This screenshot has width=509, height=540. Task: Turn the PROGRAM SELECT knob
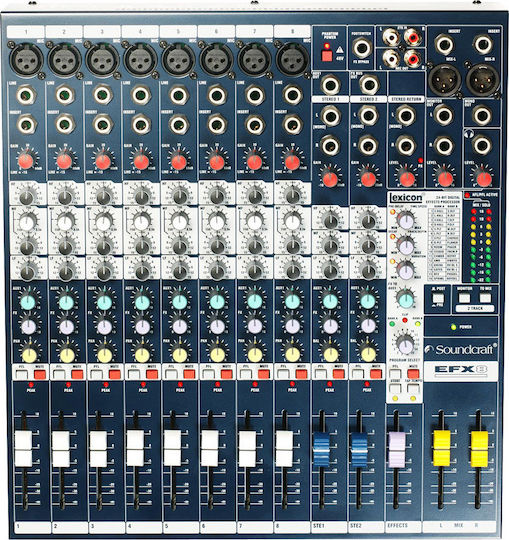405,345
